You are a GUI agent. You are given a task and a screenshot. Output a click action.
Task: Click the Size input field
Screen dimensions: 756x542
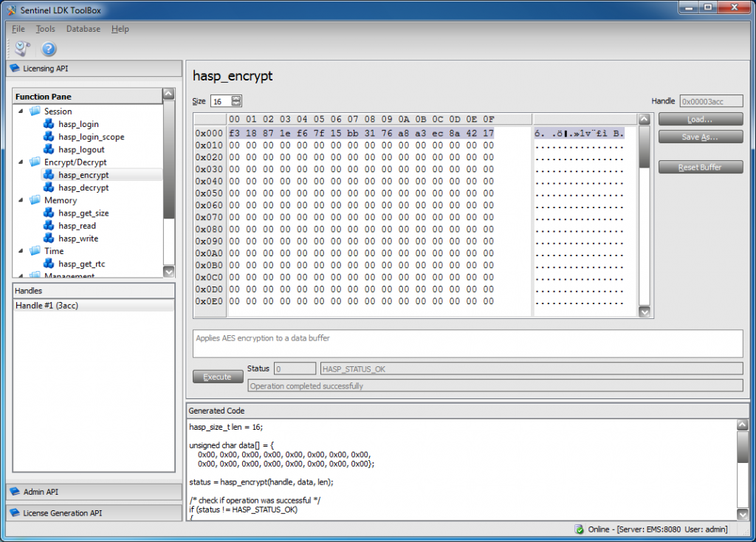point(221,101)
